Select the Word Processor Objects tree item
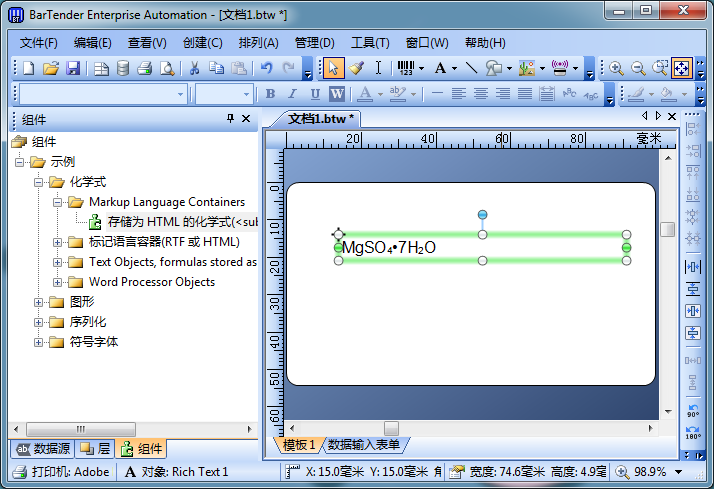714x489 pixels. [152, 282]
